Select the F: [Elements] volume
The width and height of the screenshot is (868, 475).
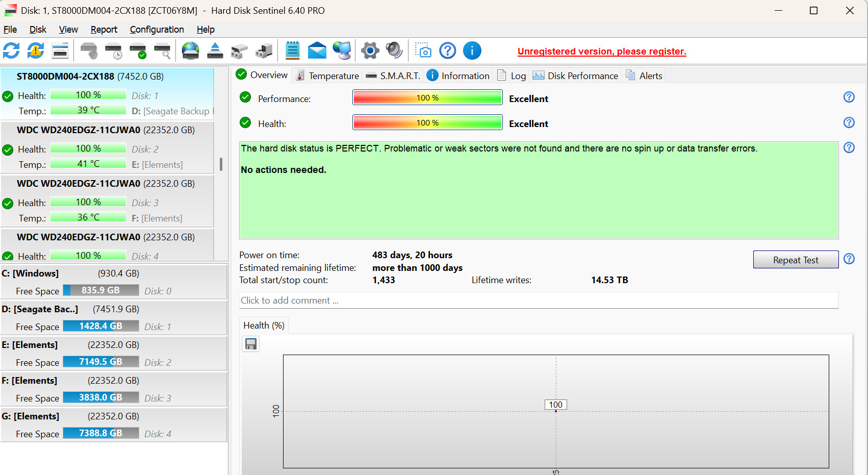[114, 389]
